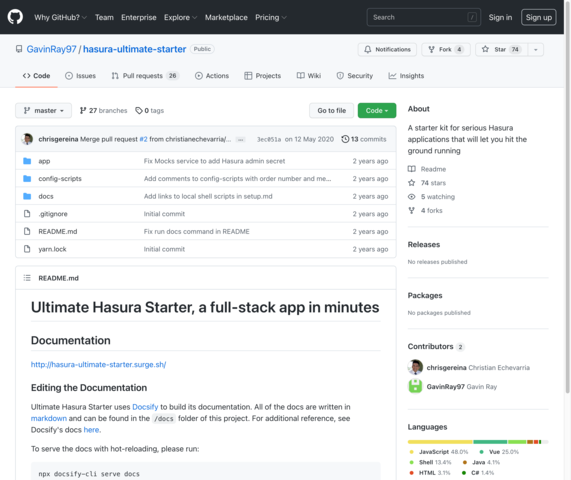Open the Why GitHub? dropdown

point(60,17)
